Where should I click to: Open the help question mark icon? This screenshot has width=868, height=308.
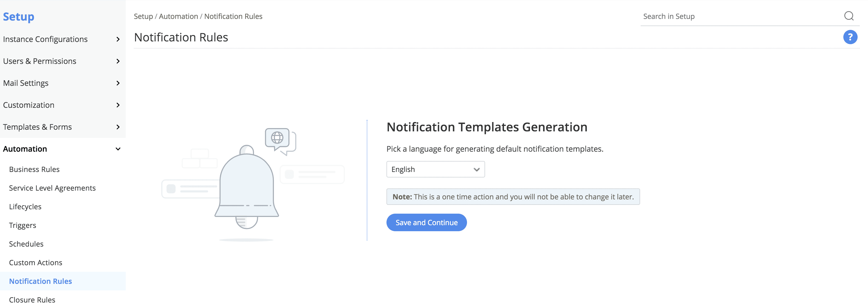[850, 37]
